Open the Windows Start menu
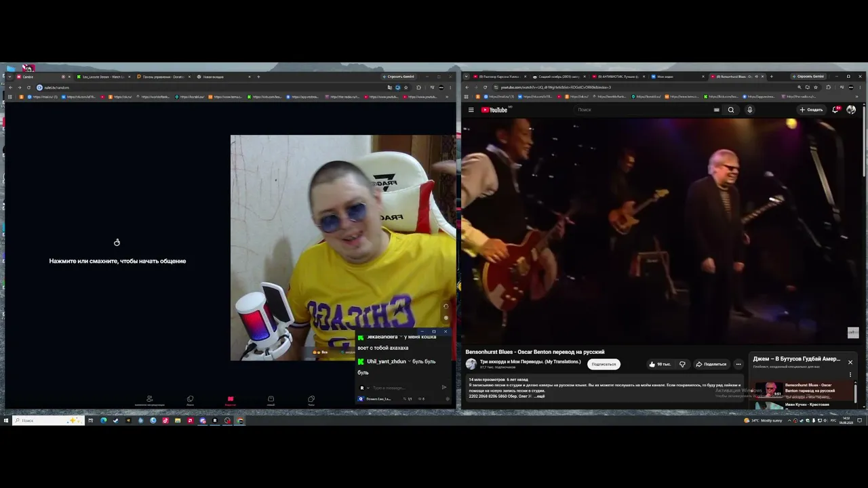This screenshot has width=868, height=488. coord(6,420)
